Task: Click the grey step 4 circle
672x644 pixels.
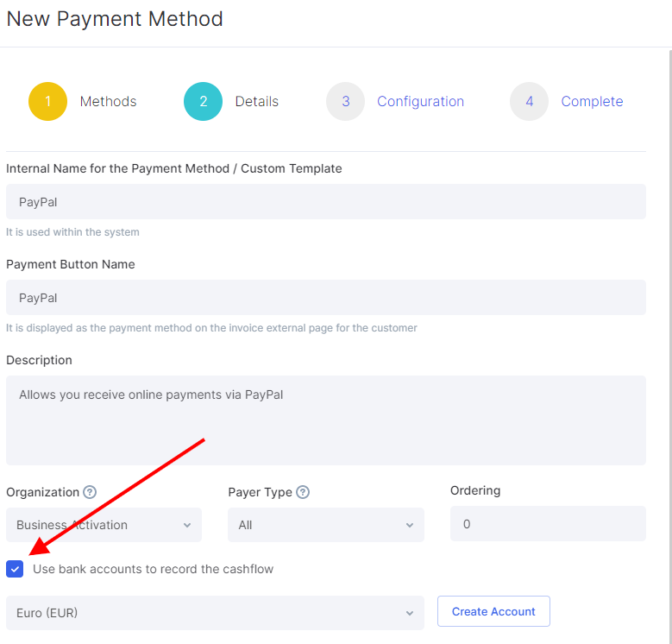Action: (x=530, y=101)
